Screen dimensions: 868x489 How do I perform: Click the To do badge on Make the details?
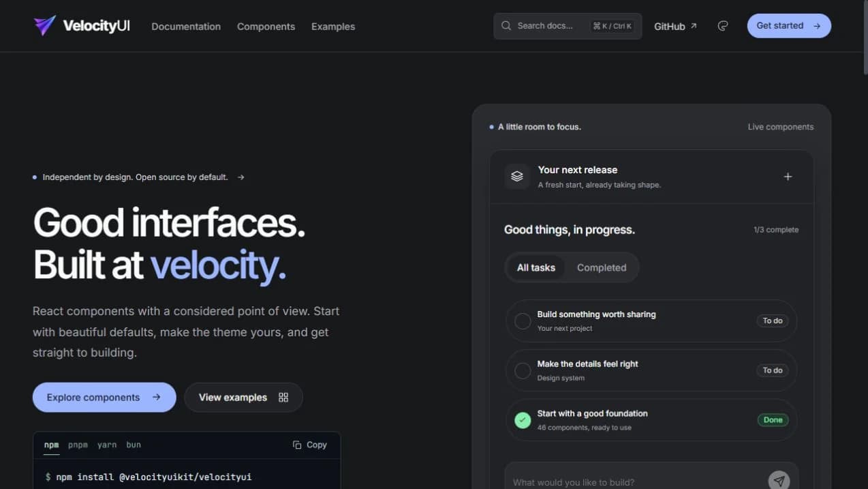click(773, 370)
